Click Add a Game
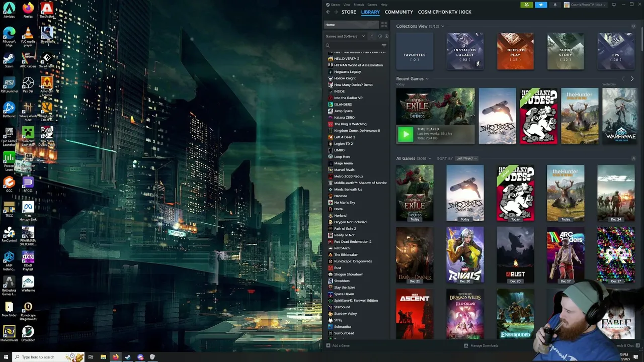Screen dimensions: 644x362 tap(338, 345)
